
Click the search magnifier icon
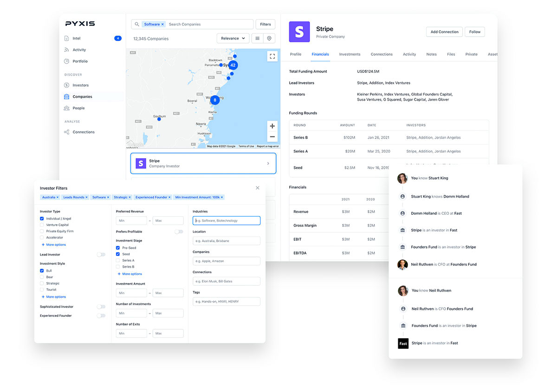137,24
